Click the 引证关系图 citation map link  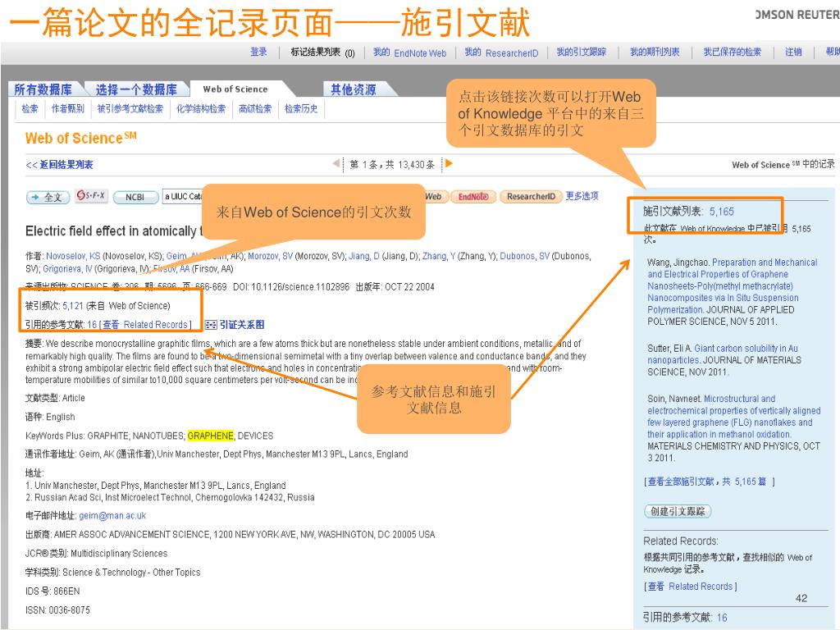pos(242,325)
